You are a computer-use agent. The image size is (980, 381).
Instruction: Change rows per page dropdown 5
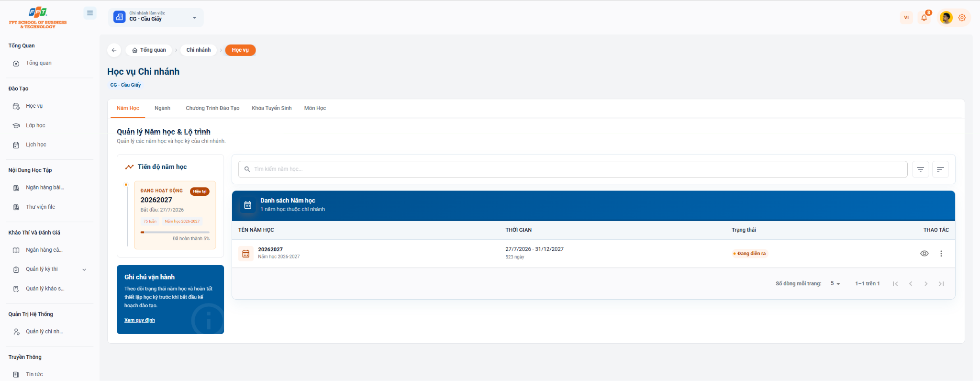pos(835,284)
